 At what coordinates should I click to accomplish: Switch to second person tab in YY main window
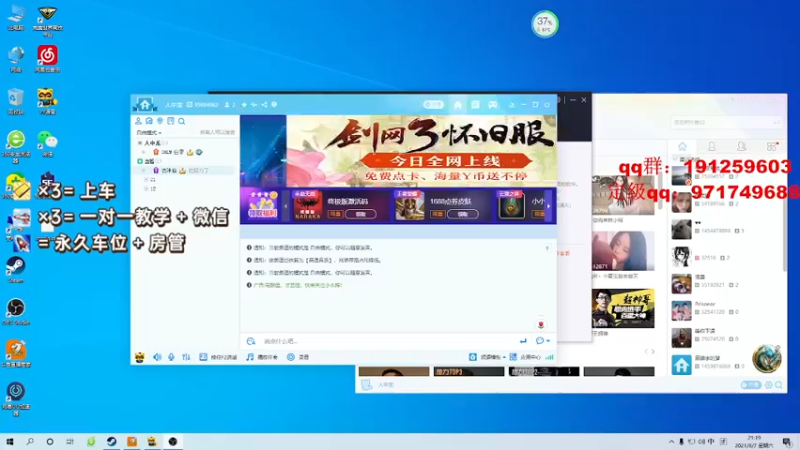712,147
